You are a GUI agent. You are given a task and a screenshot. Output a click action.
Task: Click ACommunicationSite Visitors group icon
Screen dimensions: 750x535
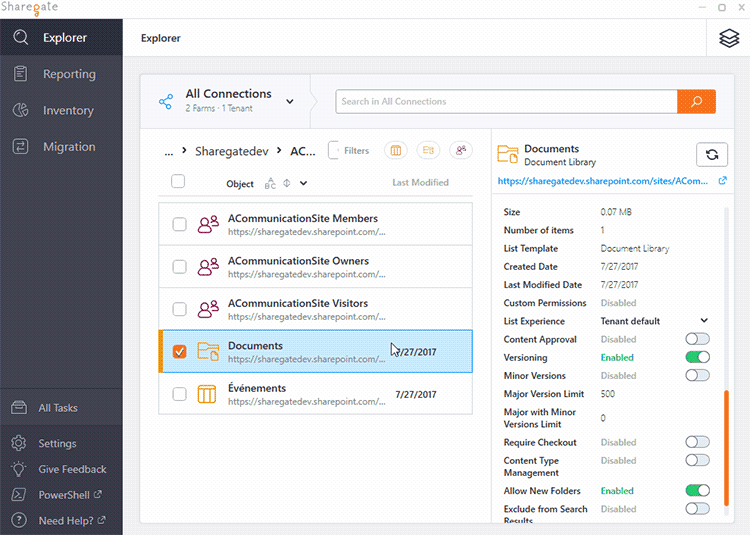point(208,309)
